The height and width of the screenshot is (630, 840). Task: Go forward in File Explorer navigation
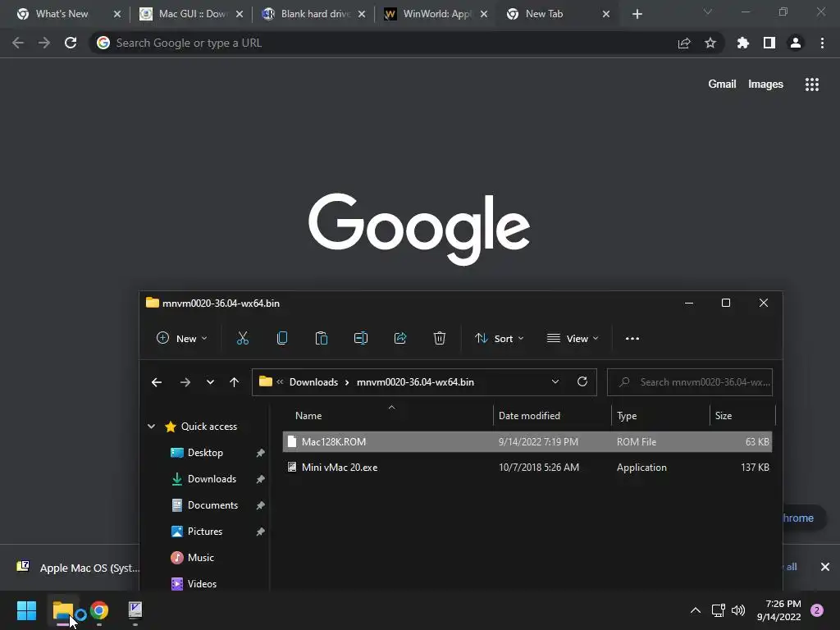(x=185, y=382)
